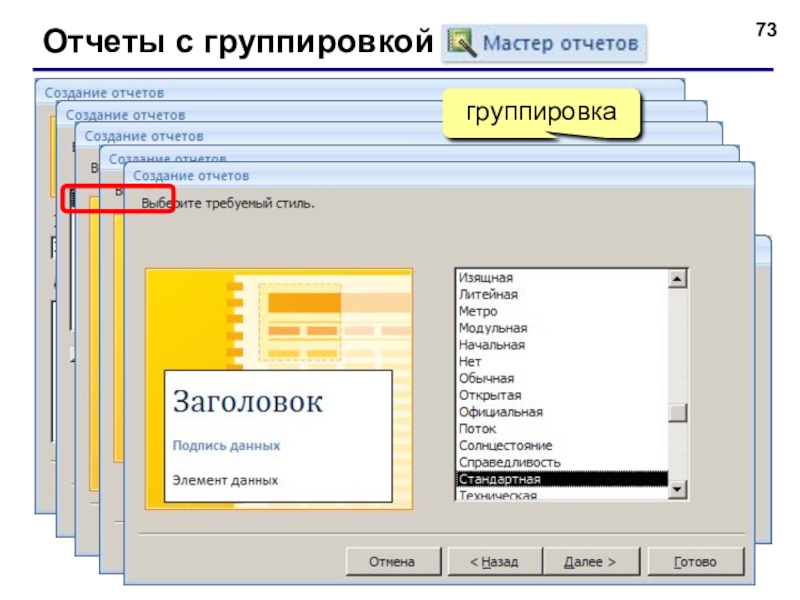The width and height of the screenshot is (800, 600).
Task: Cancel the wizard with Отмена
Action: 393,561
